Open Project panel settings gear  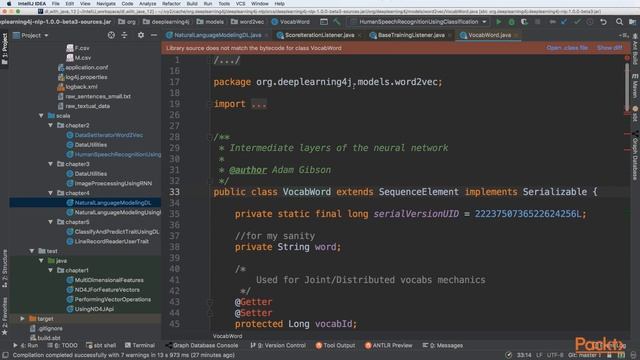point(140,36)
